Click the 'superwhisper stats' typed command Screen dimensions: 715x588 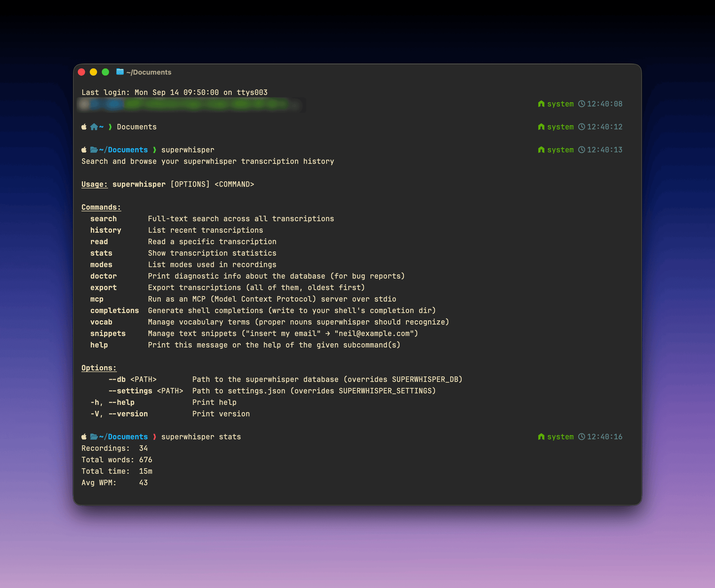[201, 437]
